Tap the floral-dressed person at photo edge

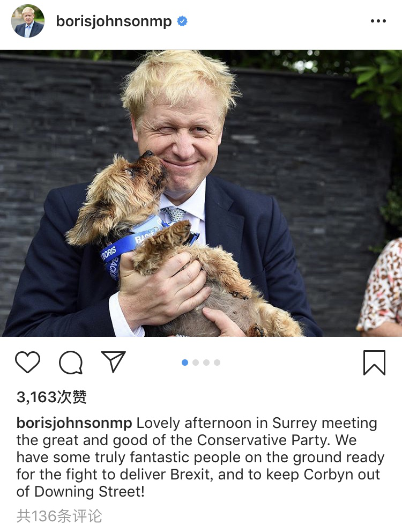tap(382, 286)
